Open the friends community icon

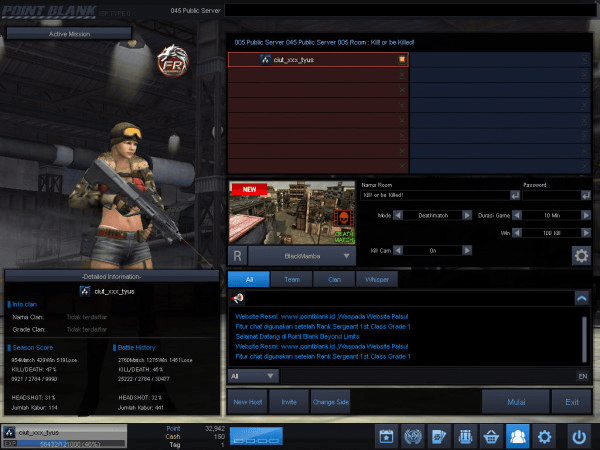(x=517, y=436)
